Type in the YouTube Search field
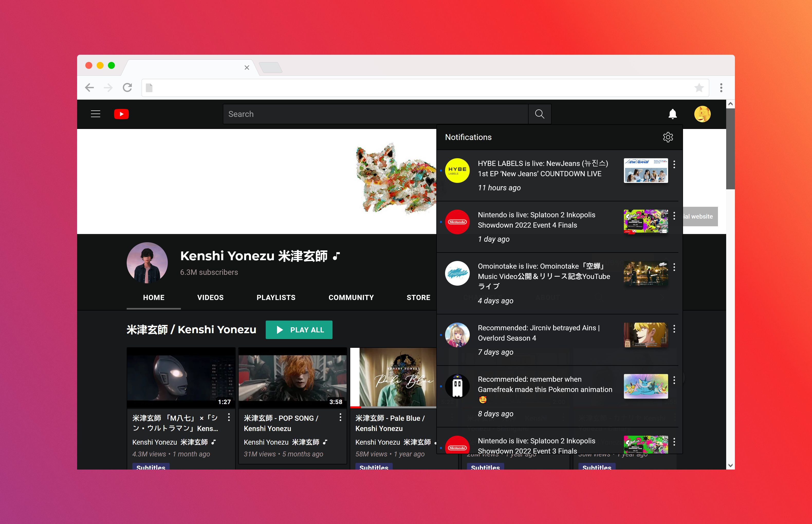Screen dimensions: 812x524 point(374,114)
